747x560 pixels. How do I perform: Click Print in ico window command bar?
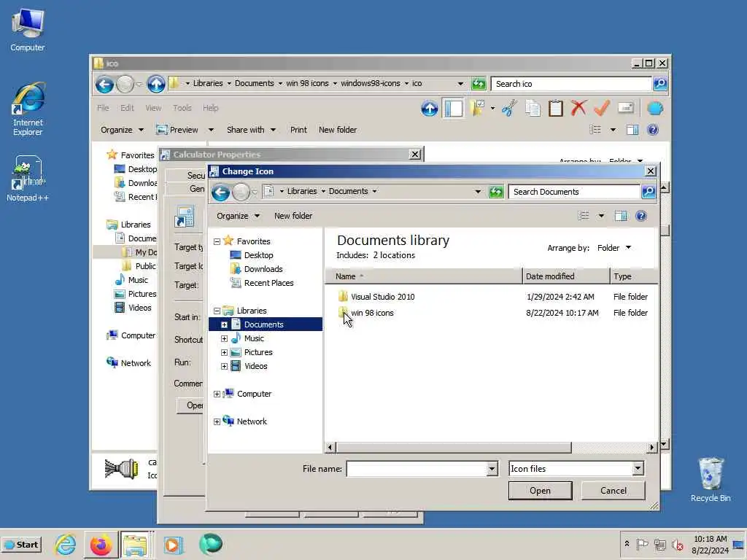point(298,130)
